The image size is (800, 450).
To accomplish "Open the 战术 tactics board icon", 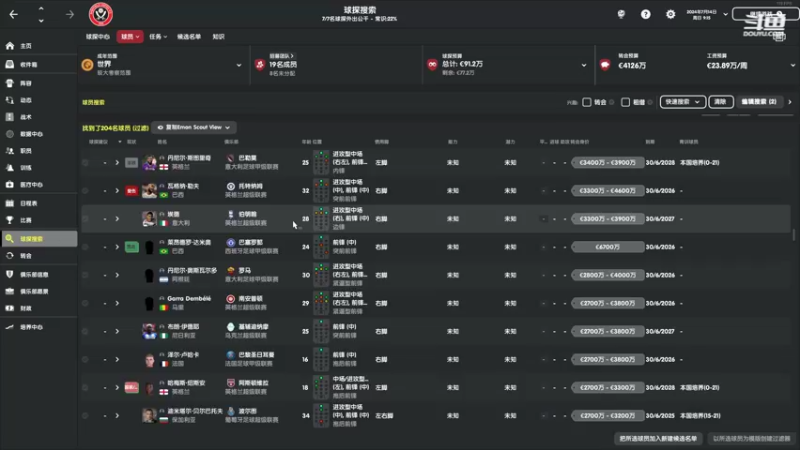I will coord(10,117).
